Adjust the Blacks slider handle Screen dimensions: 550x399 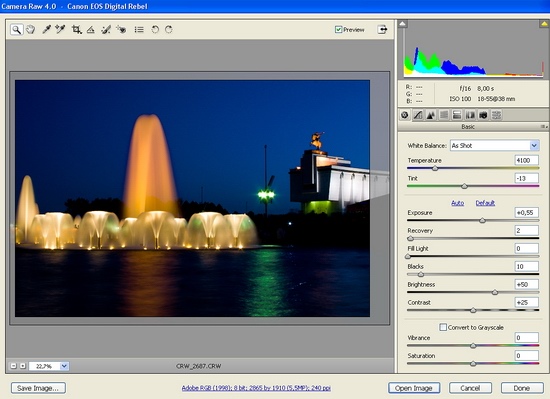pos(421,274)
